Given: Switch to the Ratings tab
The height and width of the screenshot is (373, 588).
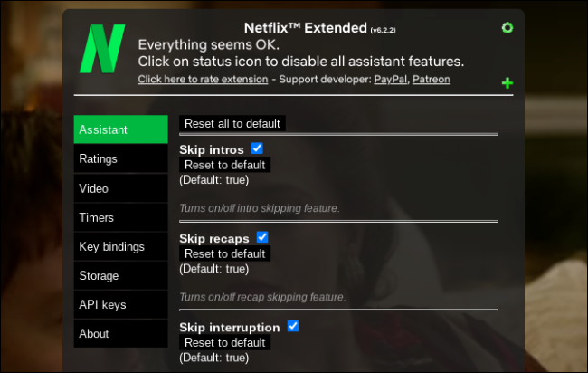Looking at the screenshot, I should point(120,158).
